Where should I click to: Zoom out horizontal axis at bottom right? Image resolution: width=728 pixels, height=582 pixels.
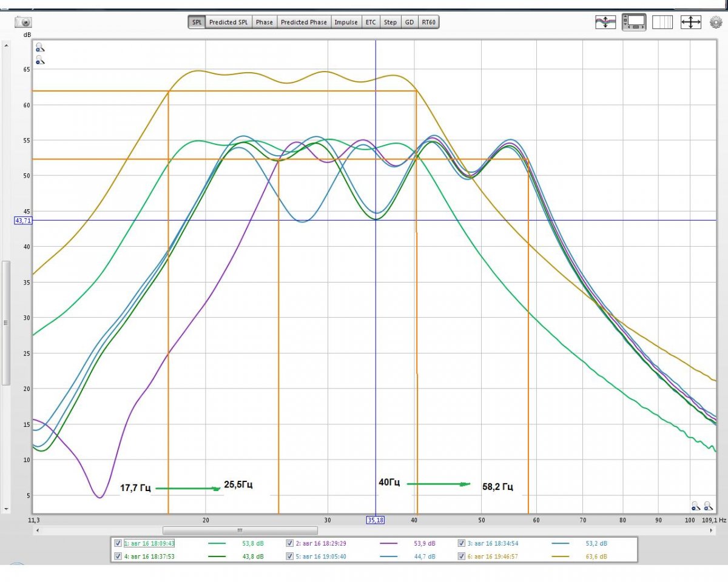(x=696, y=505)
